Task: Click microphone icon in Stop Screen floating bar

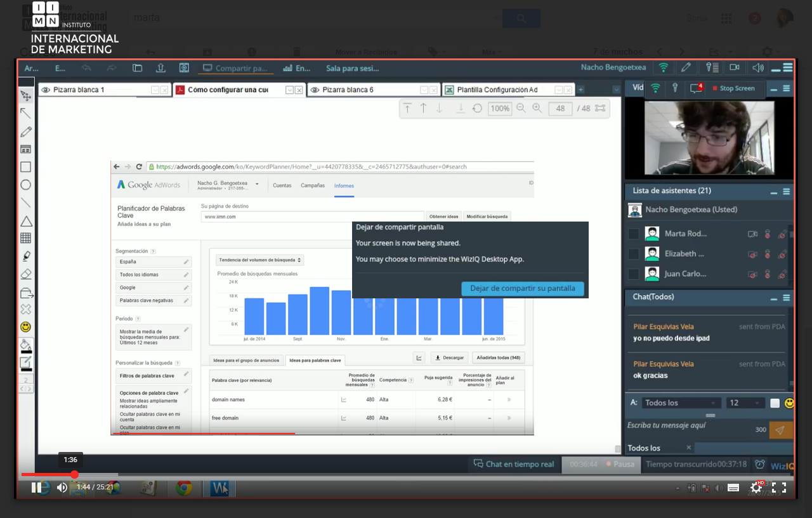Action: [x=676, y=88]
